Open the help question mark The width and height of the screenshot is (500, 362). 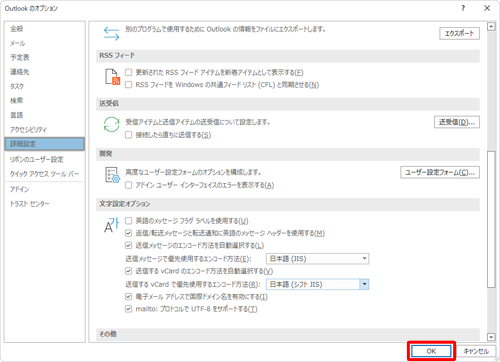pos(463,8)
